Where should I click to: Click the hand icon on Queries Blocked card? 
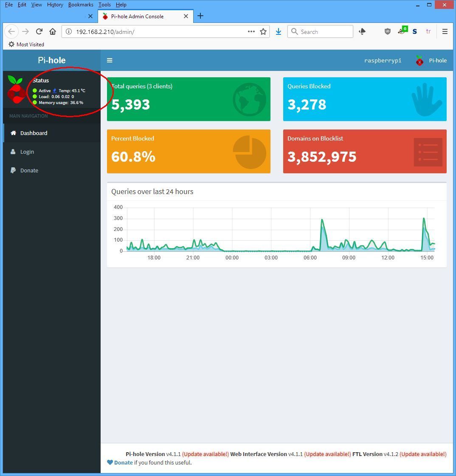coord(427,99)
